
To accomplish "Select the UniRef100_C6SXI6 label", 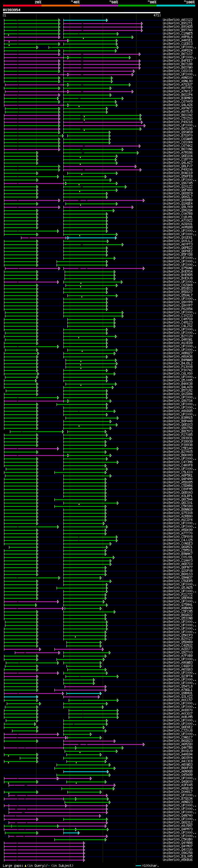I will (178, 71).
